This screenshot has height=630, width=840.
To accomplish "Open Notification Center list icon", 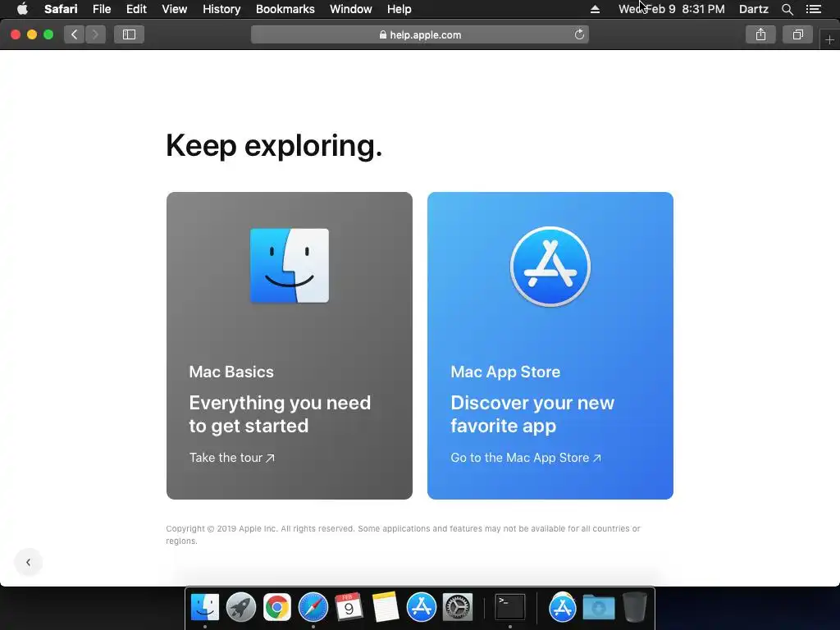I will click(x=814, y=9).
